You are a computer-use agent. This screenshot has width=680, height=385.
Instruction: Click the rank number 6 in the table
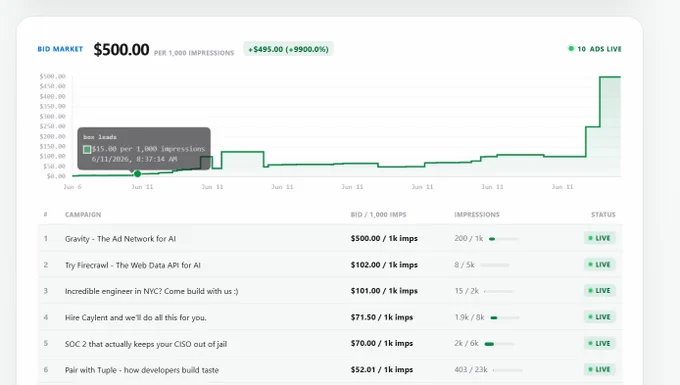(x=46, y=370)
